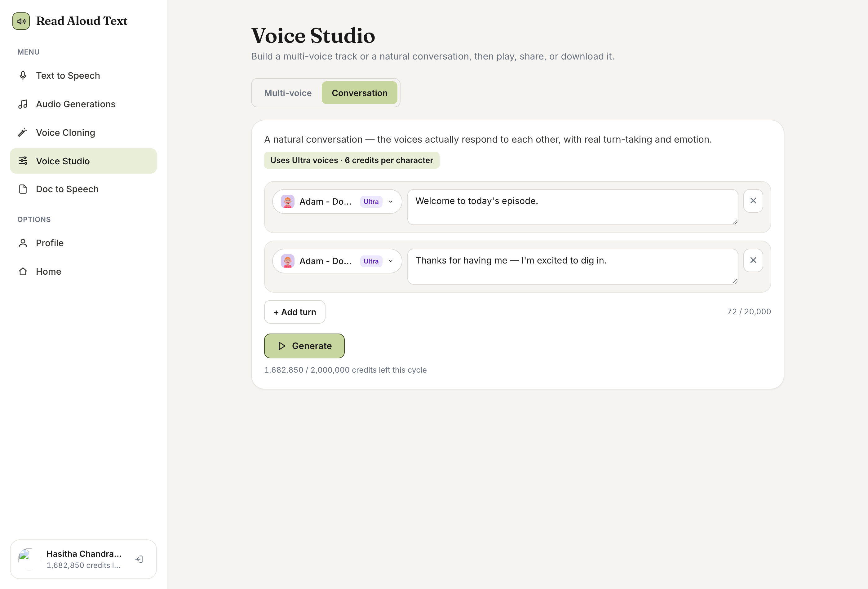Click Adam's avatar in the 'Welcome' turn
Image resolution: width=868 pixels, height=589 pixels.
[x=288, y=202]
